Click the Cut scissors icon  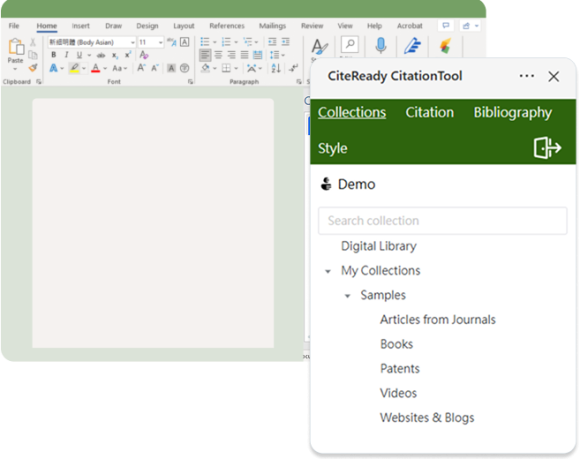[33, 42]
